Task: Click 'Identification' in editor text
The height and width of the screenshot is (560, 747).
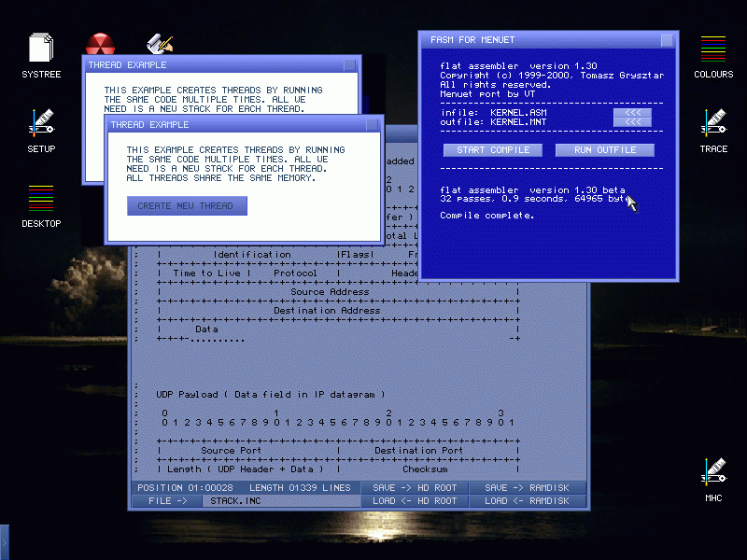Action: coord(252,255)
